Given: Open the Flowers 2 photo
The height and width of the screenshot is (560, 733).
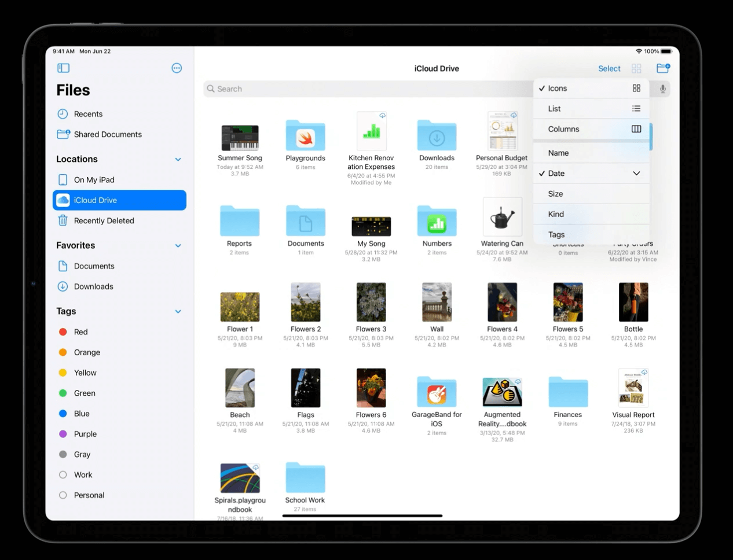Looking at the screenshot, I should pos(305,302).
